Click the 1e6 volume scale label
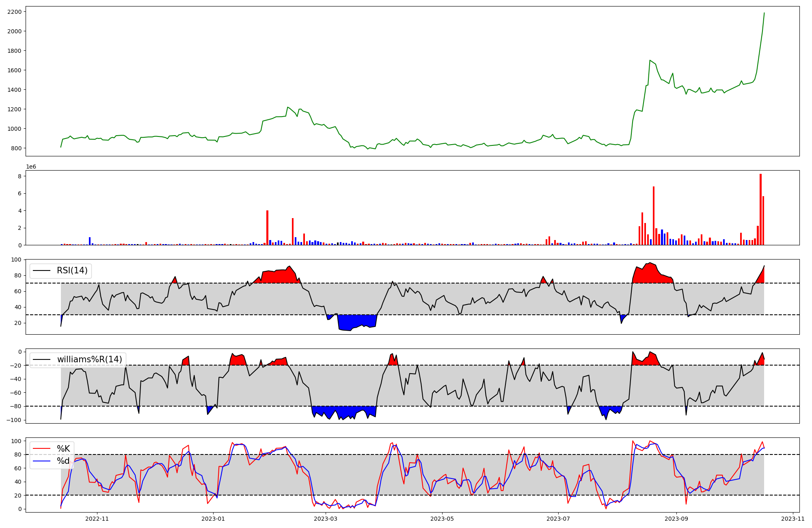This screenshot has width=812, height=528. point(31,167)
